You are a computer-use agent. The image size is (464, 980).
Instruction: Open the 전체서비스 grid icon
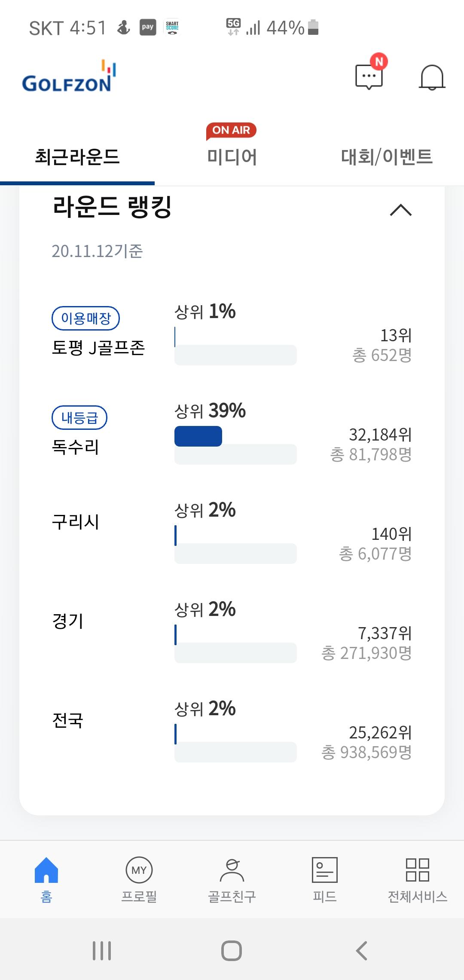point(417,870)
